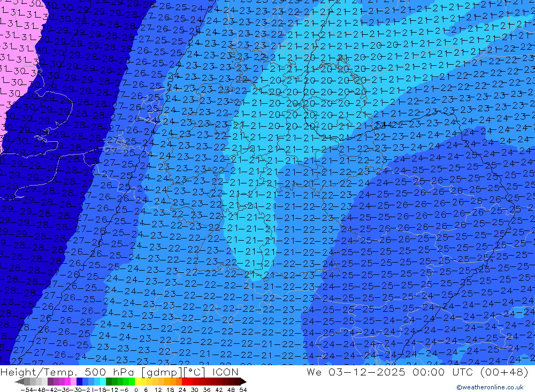Viewport: 535px width, 392px height.
Task: Click the 0 label on the color scale
Action: (136, 390)
